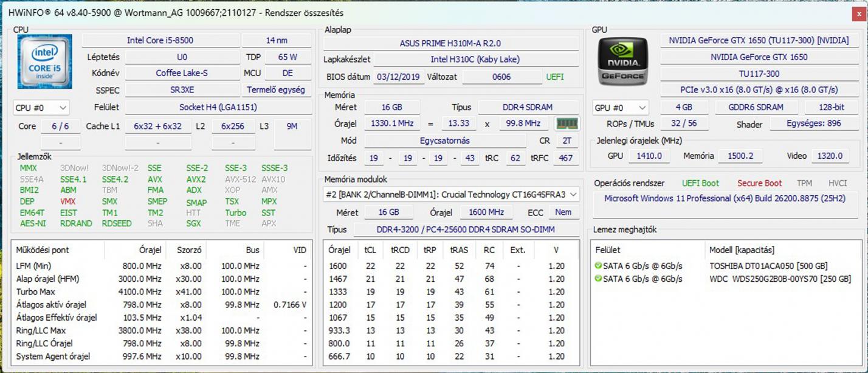This screenshot has height=373, width=868.
Task: Click the DDR4-3200 / PC4-25600 module type field
Action: tap(466, 229)
